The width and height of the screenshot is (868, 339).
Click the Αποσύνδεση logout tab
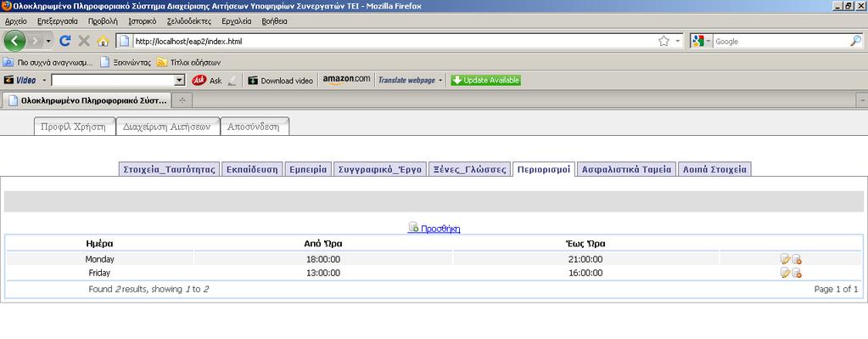[254, 127]
